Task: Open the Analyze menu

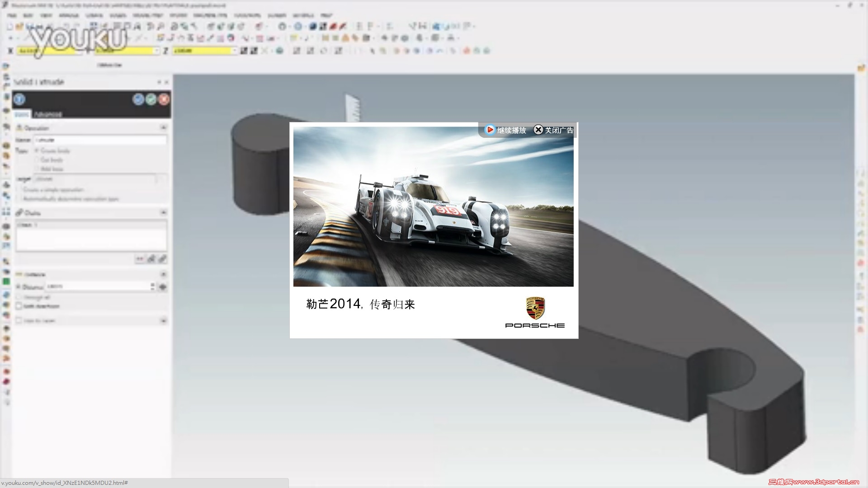Action: point(69,15)
